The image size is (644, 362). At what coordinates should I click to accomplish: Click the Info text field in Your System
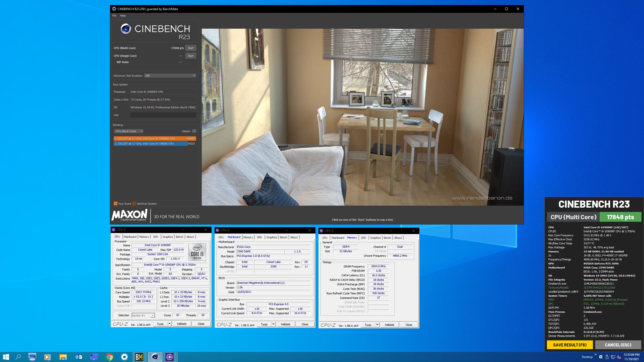(x=163, y=115)
